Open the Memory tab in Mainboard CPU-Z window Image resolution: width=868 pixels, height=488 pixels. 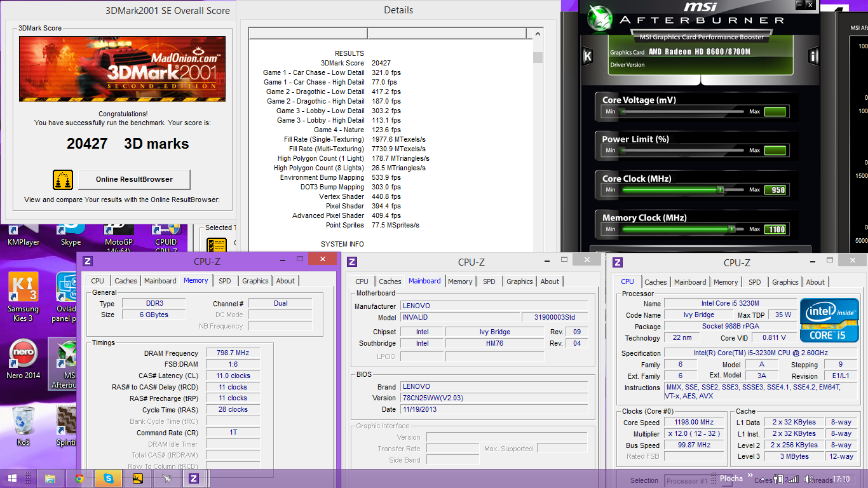coord(460,281)
